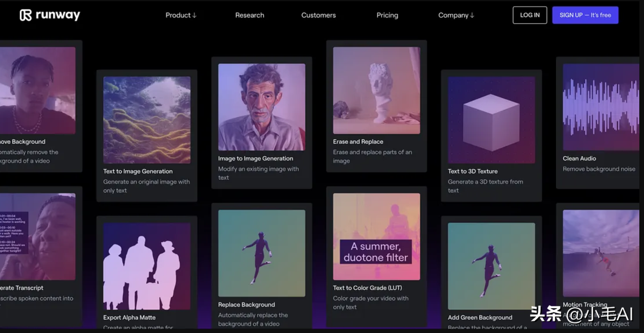644x333 pixels.
Task: Click the Clean Audio title
Action: (x=579, y=158)
